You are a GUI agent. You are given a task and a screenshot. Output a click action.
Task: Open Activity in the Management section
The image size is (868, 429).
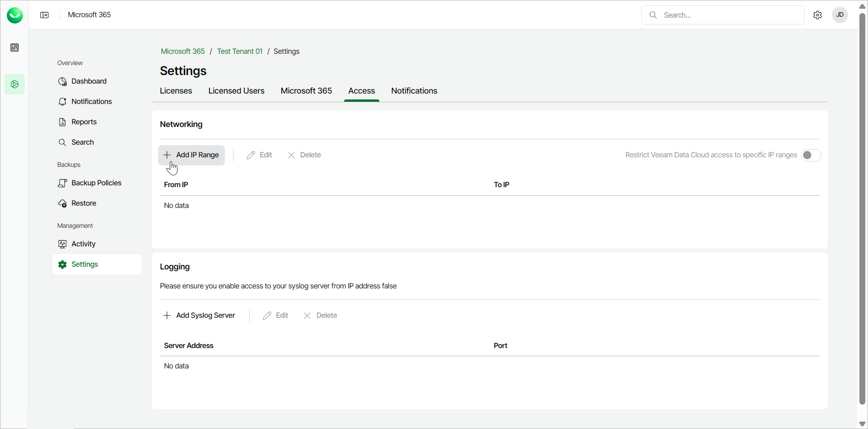(x=84, y=244)
